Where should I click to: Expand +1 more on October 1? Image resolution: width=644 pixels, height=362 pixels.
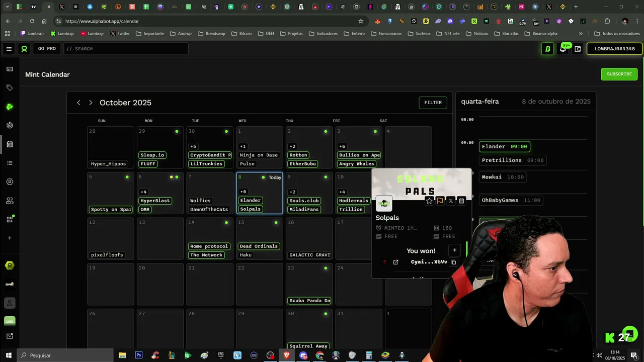tap(243, 146)
